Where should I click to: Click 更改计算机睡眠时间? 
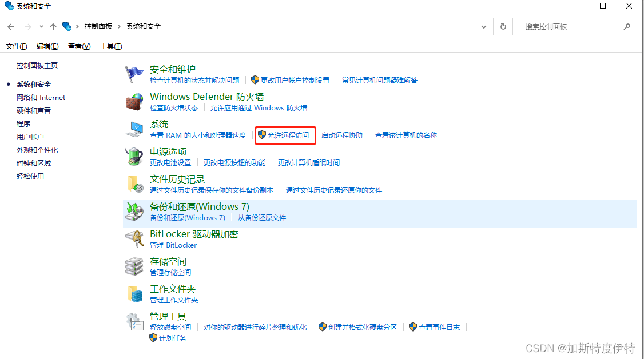(x=308, y=163)
